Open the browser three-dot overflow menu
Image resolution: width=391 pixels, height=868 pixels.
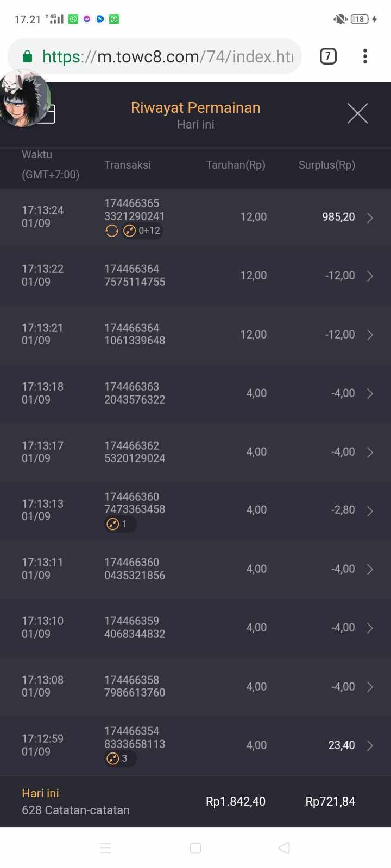(365, 56)
